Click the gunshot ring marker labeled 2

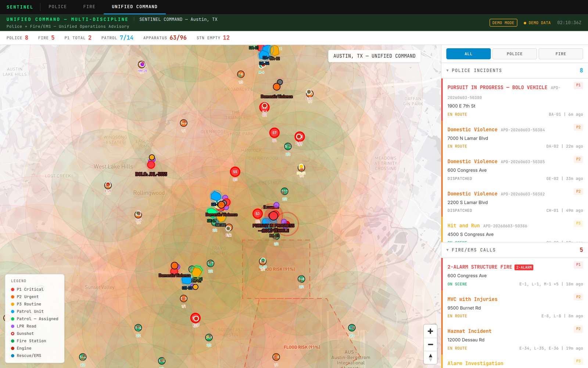coord(300,137)
